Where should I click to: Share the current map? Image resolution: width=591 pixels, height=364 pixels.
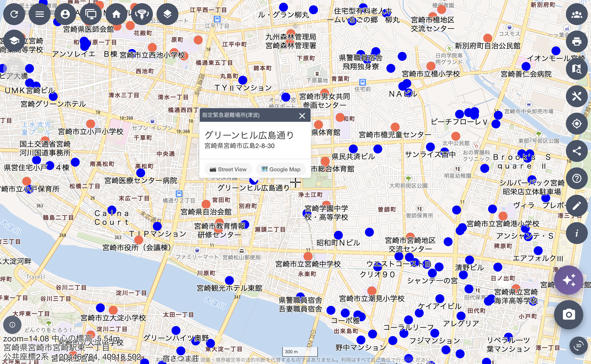click(577, 151)
